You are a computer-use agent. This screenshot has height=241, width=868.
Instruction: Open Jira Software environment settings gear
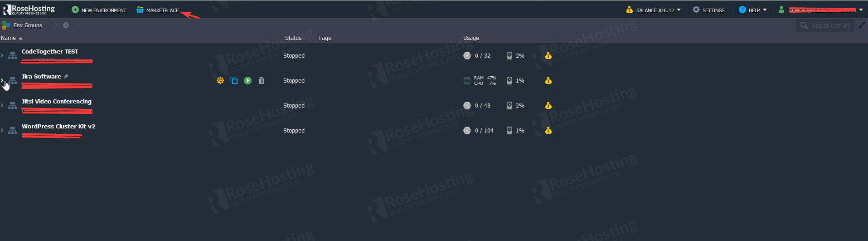pyautogui.click(x=220, y=80)
